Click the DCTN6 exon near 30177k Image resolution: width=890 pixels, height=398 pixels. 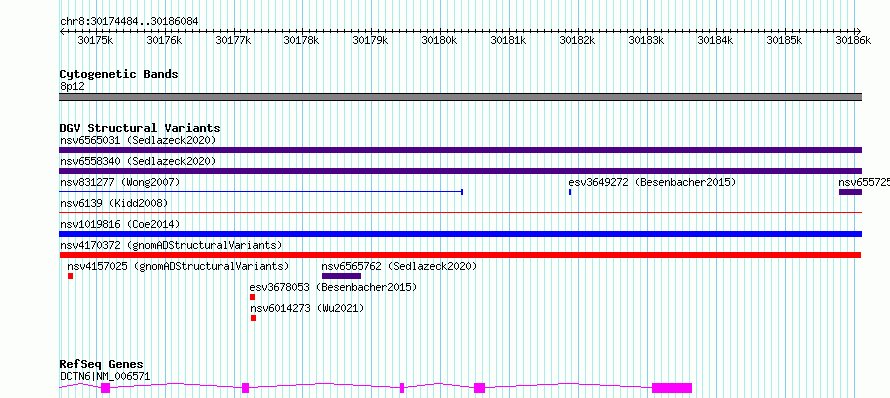click(245, 388)
